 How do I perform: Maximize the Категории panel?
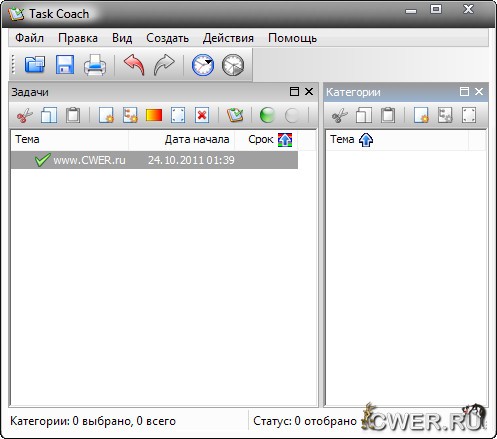[464, 92]
